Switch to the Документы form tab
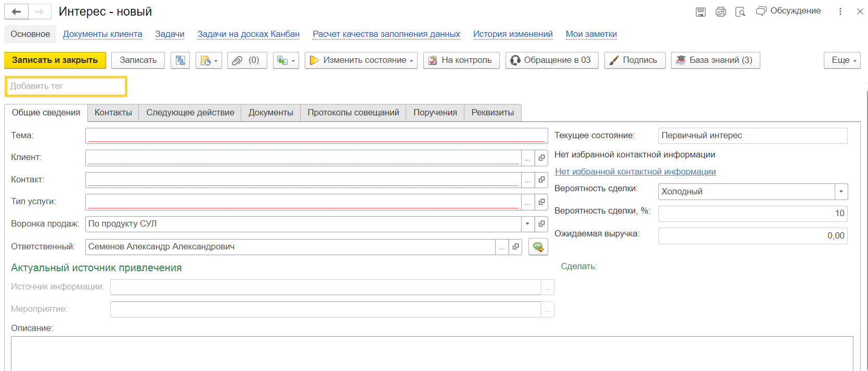The width and height of the screenshot is (868, 371). (x=271, y=113)
